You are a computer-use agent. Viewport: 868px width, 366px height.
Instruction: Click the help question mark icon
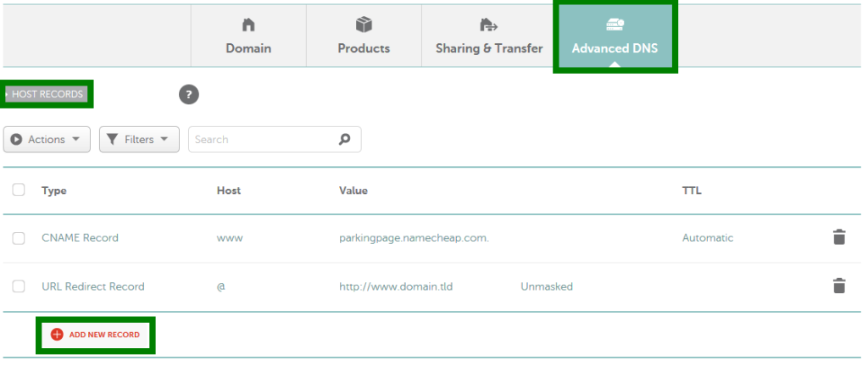coord(189,94)
